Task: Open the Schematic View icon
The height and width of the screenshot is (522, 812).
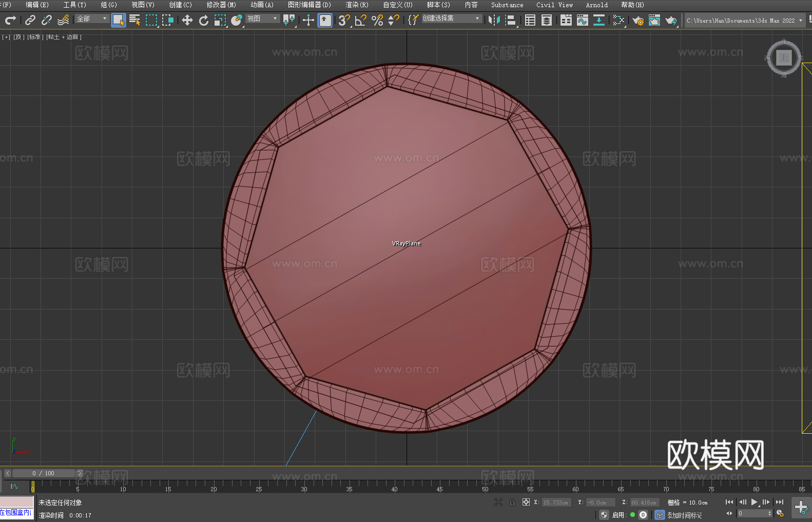Action: 599,20
